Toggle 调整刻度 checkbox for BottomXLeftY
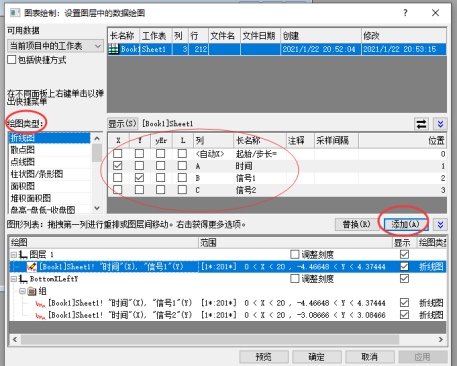Viewport: 457px width, 366px height. (x=295, y=279)
